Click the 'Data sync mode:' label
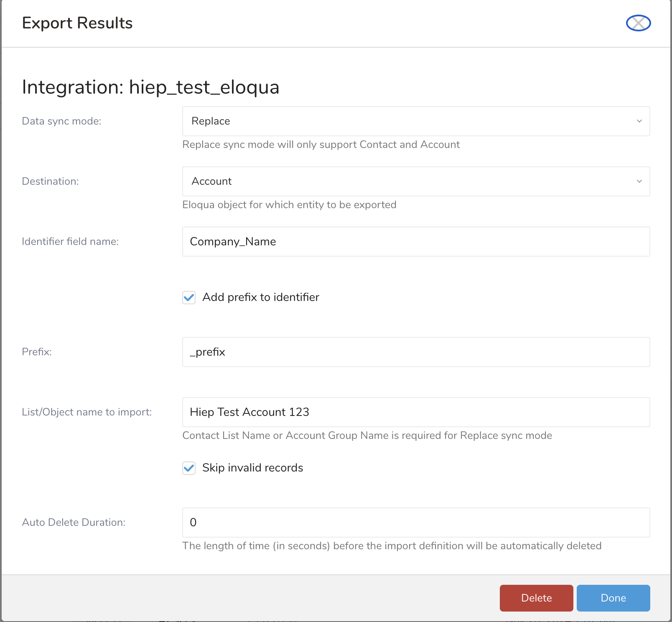Screen dimensions: 672x622 tap(61, 121)
